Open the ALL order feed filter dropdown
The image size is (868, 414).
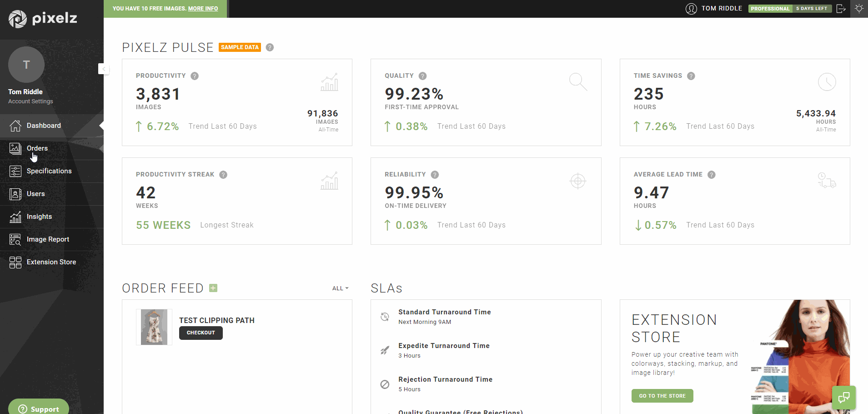point(340,288)
